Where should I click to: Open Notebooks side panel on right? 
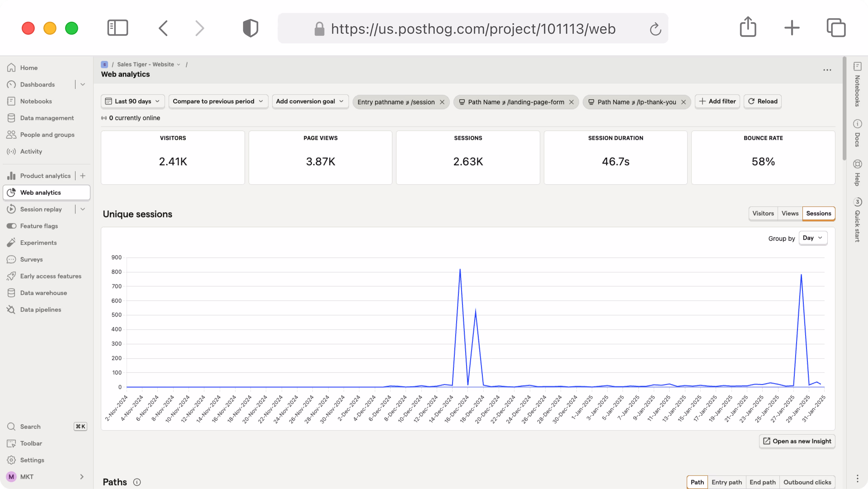(x=857, y=84)
